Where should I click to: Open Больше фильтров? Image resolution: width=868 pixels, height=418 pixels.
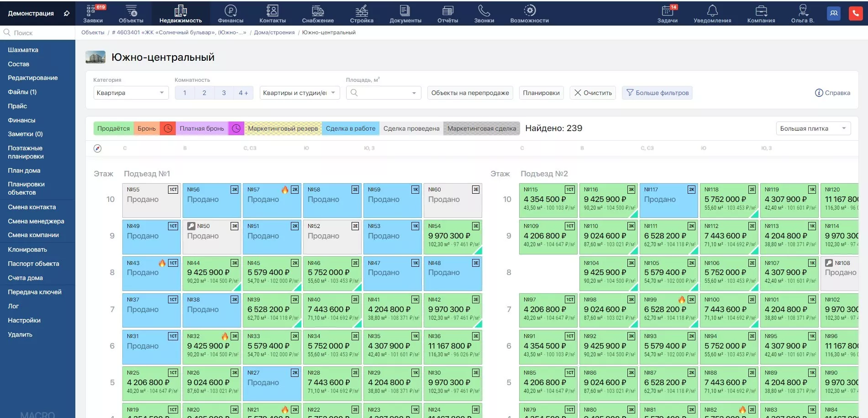(x=657, y=93)
